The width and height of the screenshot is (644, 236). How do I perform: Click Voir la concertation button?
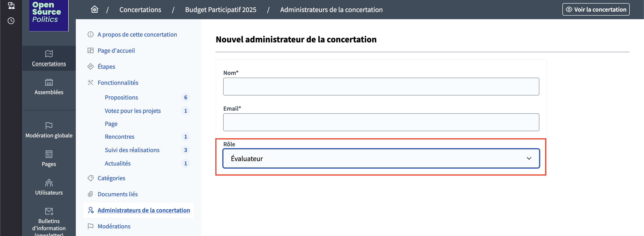596,9
